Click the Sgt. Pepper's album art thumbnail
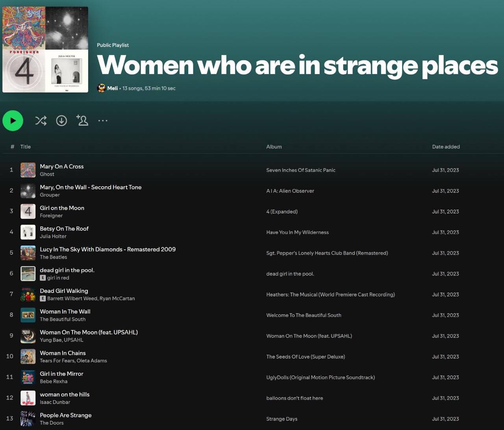The image size is (504, 430). [28, 253]
